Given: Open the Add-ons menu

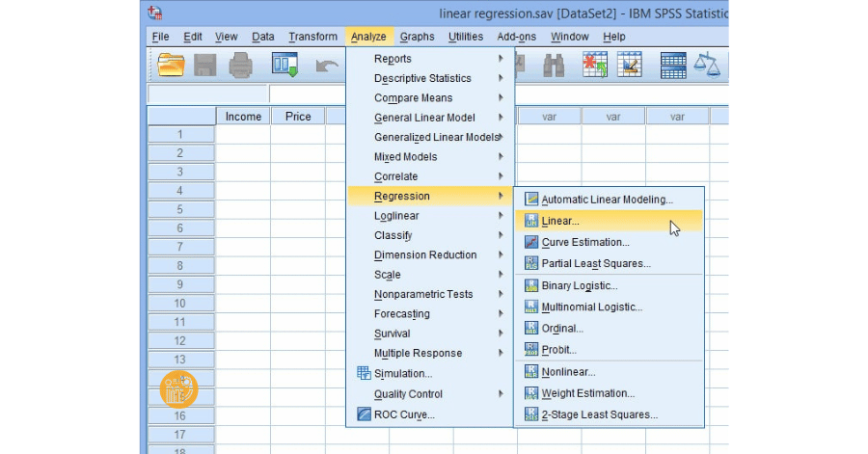Looking at the screenshot, I should pyautogui.click(x=517, y=37).
